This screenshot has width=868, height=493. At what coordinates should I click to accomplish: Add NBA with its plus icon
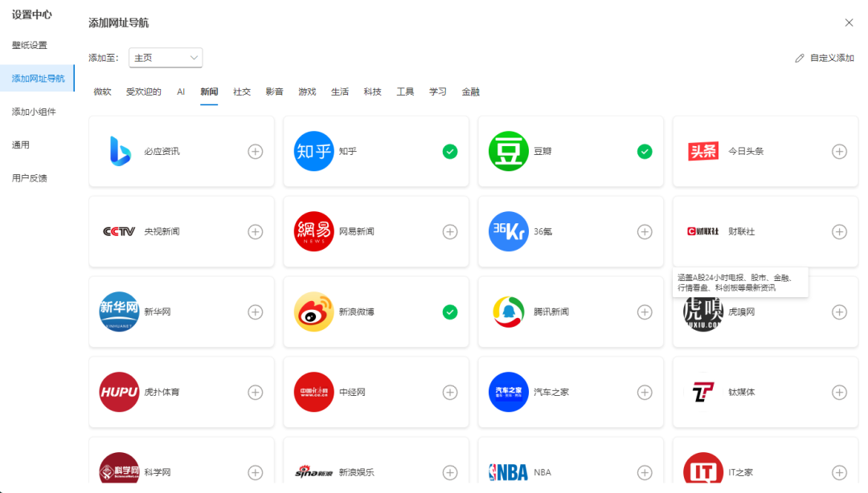[x=645, y=472]
